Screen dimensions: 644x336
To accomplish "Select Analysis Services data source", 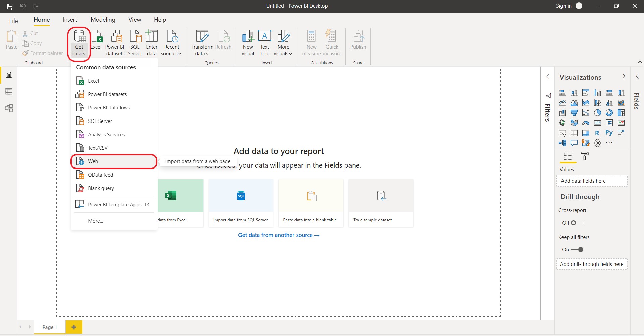I will coord(114,135).
